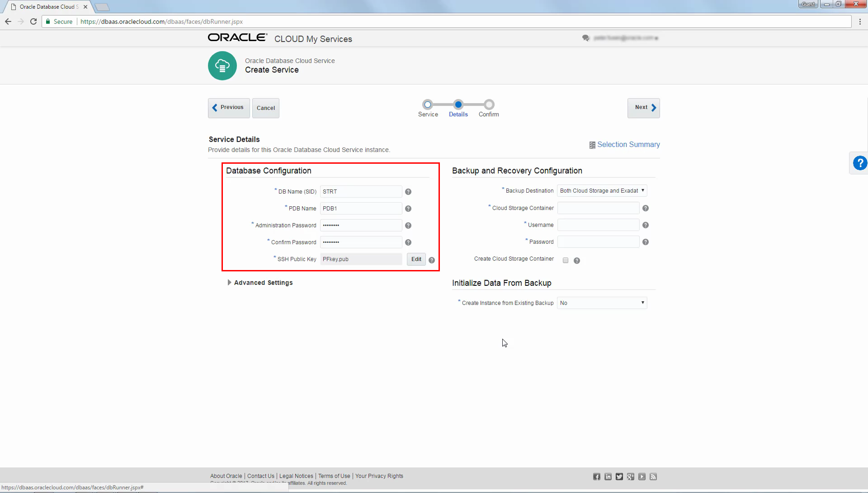Expand the Advanced Settings section
This screenshot has width=868, height=493.
coord(260,283)
